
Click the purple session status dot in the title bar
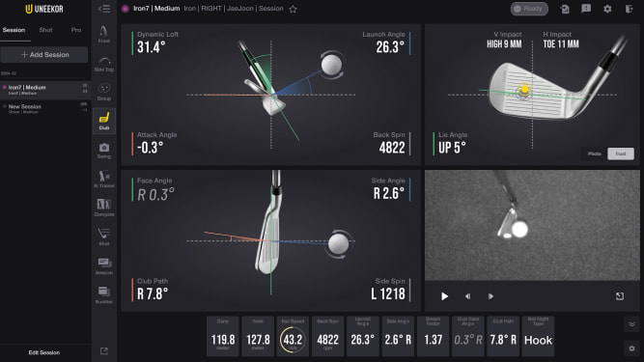tap(126, 9)
